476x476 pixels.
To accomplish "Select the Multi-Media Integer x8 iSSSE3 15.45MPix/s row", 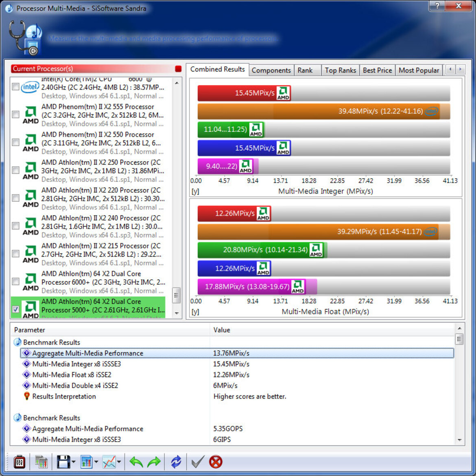I will [237, 364].
